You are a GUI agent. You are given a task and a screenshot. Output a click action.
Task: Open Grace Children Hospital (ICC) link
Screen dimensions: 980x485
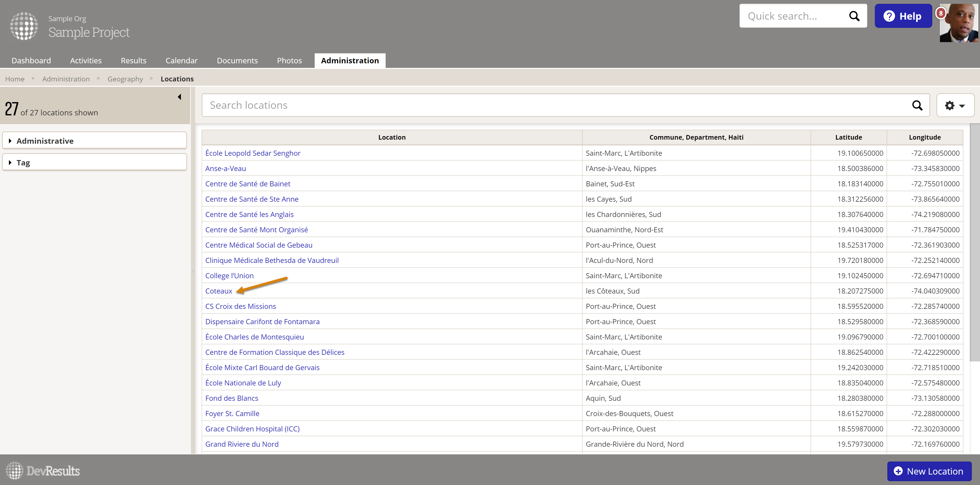click(x=252, y=429)
